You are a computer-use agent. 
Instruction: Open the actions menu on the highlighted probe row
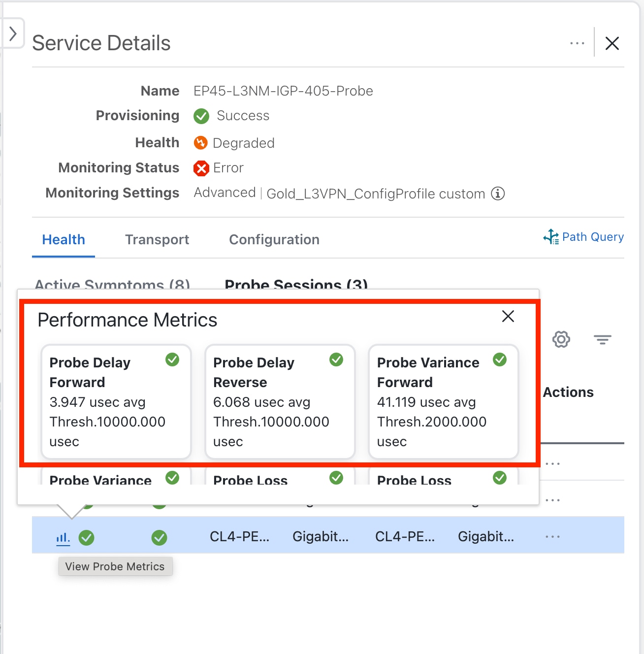point(552,536)
